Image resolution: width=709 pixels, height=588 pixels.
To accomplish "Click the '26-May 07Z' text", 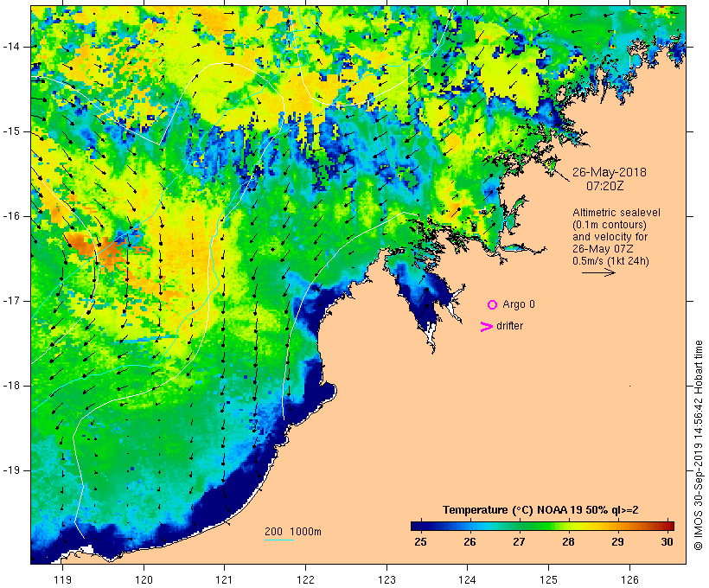I will pyautogui.click(x=603, y=249).
